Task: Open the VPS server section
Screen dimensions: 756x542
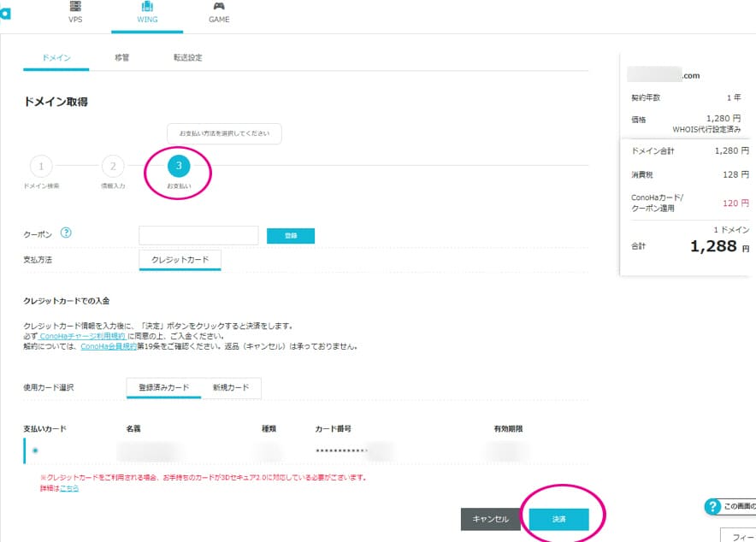Action: pyautogui.click(x=75, y=13)
